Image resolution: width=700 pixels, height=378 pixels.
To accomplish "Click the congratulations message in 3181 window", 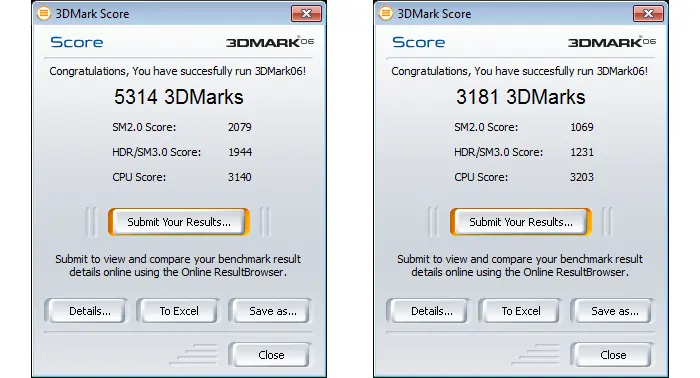I will (520, 71).
